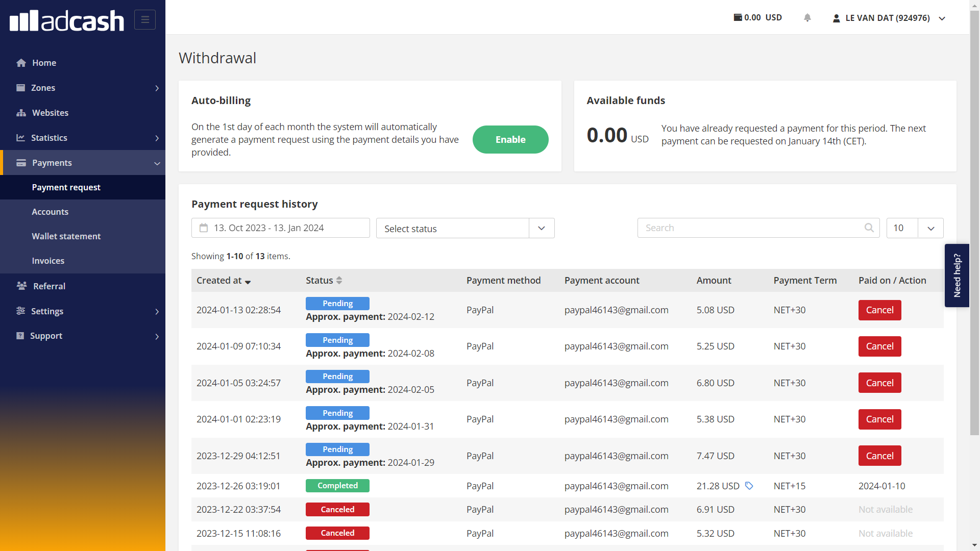
Task: Expand the Settings submenu chevron
Action: pos(157,311)
